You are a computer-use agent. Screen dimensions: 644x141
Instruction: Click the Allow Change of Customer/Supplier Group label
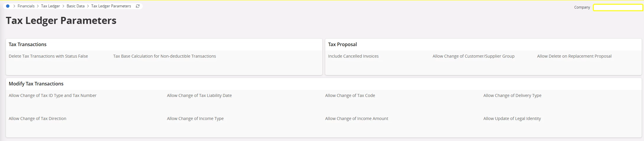(x=474, y=56)
